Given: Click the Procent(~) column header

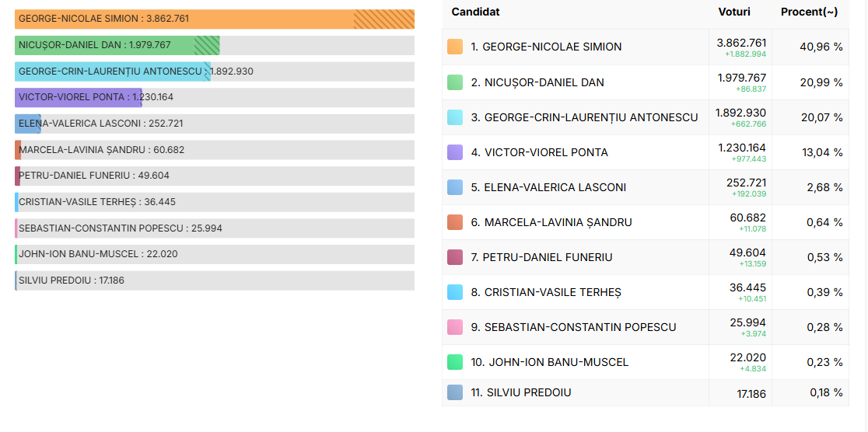Looking at the screenshot, I should (809, 12).
